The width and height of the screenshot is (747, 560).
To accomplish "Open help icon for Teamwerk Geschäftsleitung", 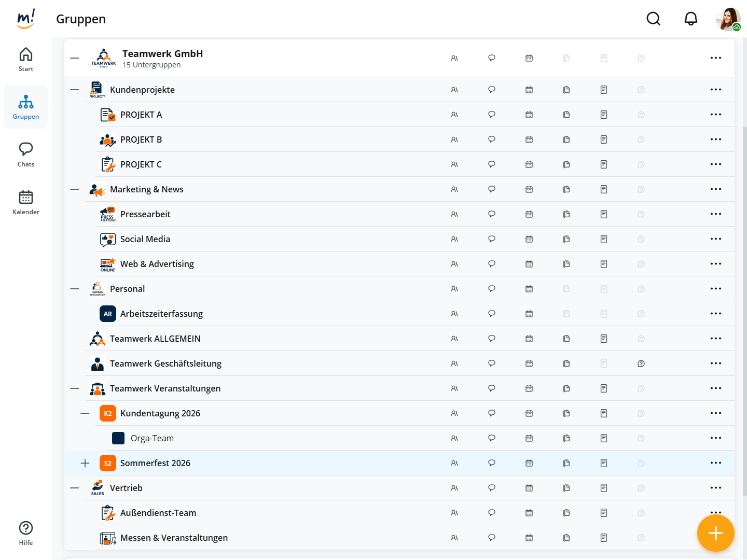I will pos(641,363).
